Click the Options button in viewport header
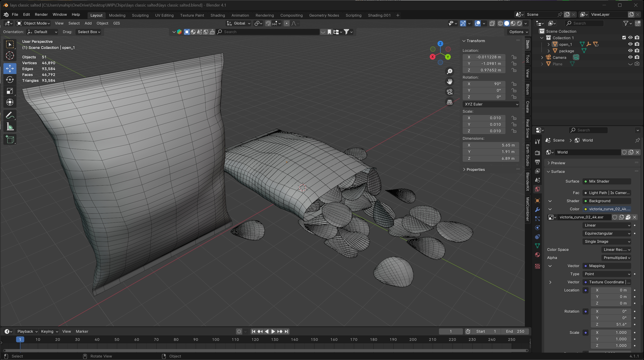 point(519,32)
